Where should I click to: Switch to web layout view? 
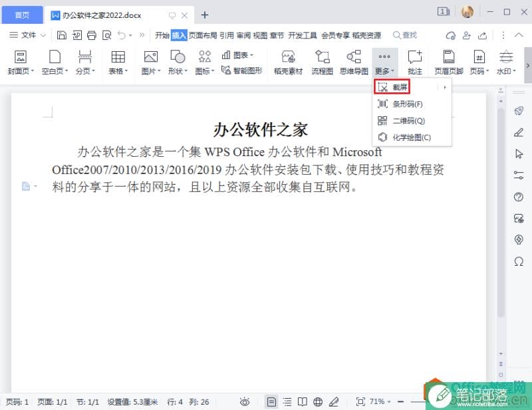tap(318, 402)
